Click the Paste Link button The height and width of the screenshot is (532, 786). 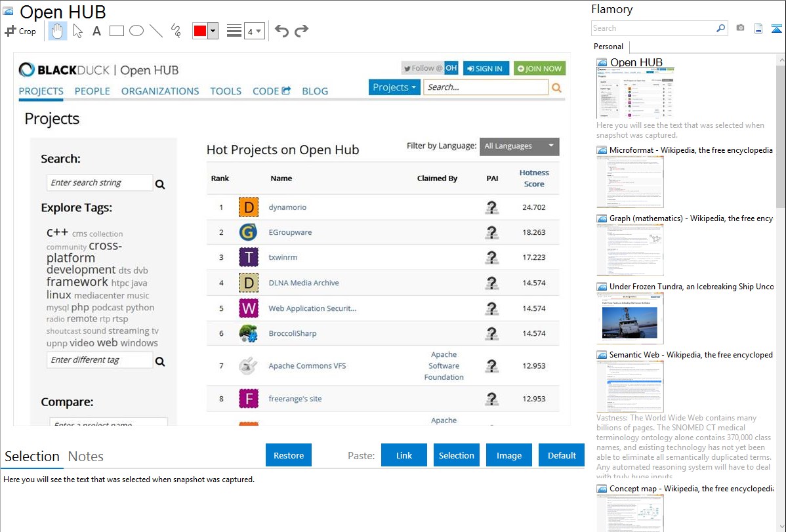(404, 455)
